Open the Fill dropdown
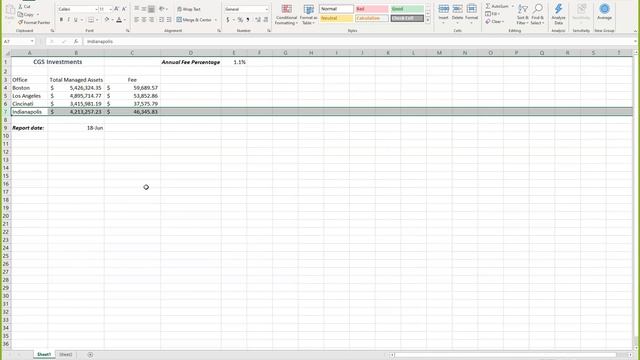This screenshot has width=640, height=360. point(493,14)
